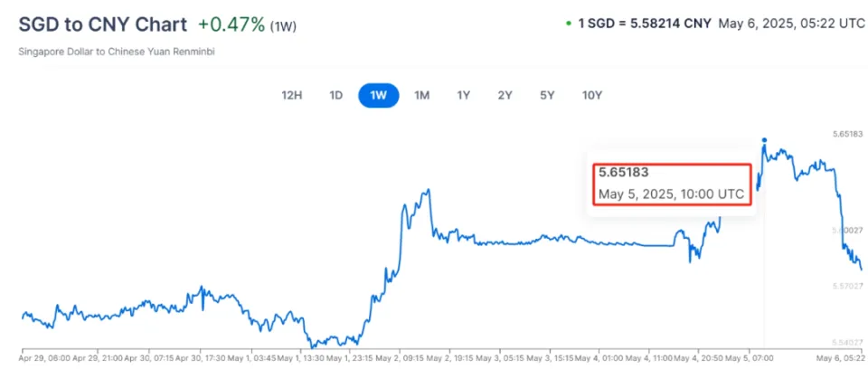The height and width of the screenshot is (369, 868).
Task: Click the active 1W range pill
Action: point(379,95)
